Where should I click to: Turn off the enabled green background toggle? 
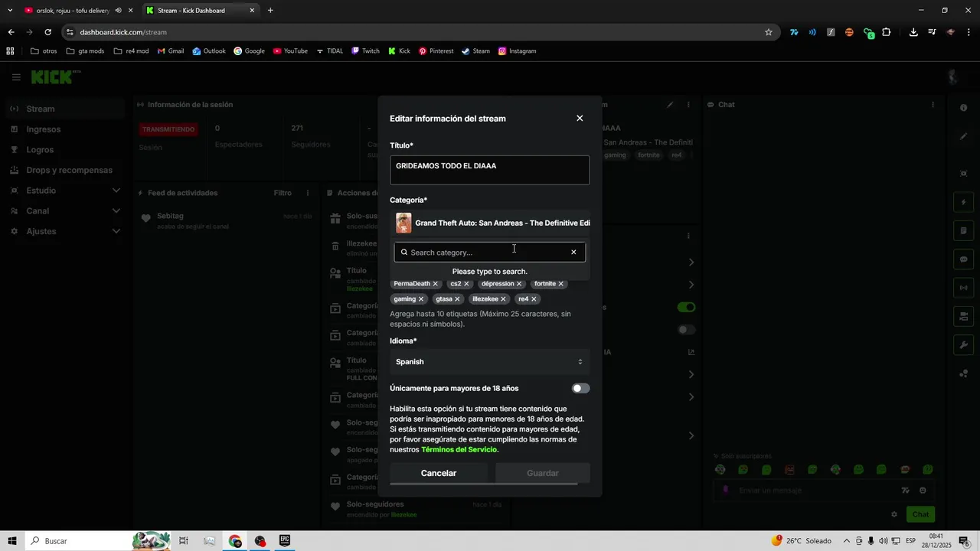click(686, 308)
